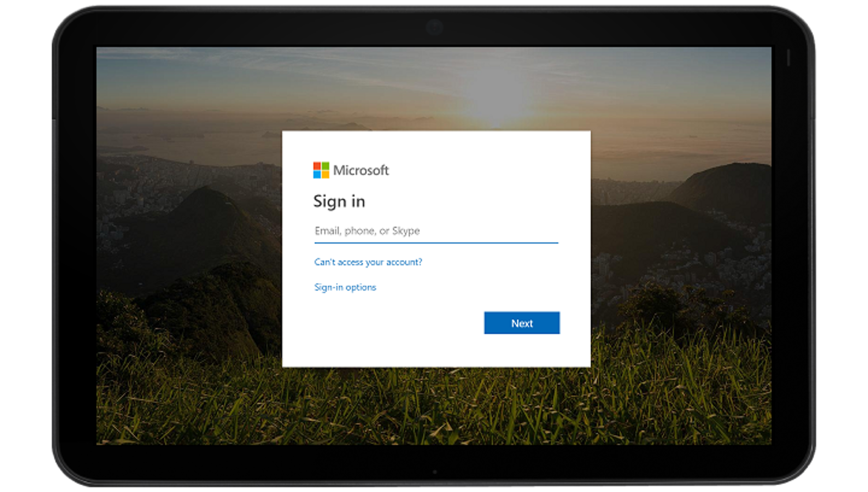Screen dimensions: 868x492
Task: Focus the Email, phone, or Skype field
Action: [436, 231]
